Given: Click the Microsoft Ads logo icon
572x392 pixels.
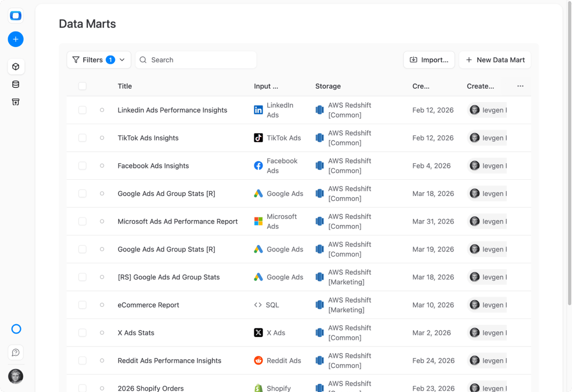Looking at the screenshot, I should 258,222.
